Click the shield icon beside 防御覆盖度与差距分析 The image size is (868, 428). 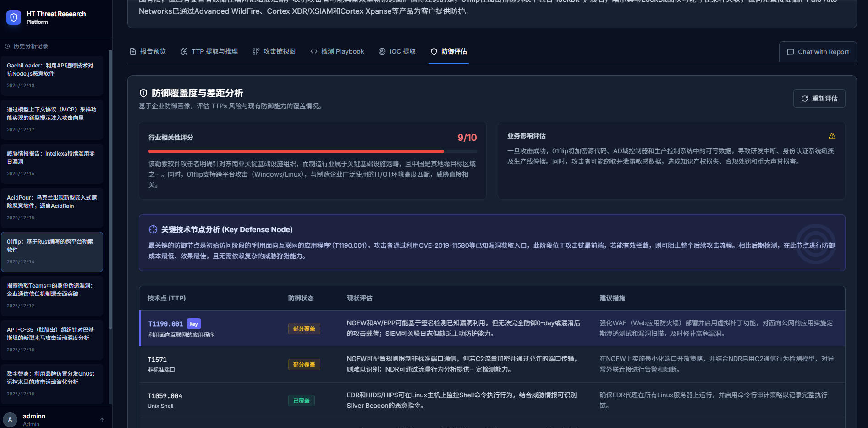click(x=143, y=93)
